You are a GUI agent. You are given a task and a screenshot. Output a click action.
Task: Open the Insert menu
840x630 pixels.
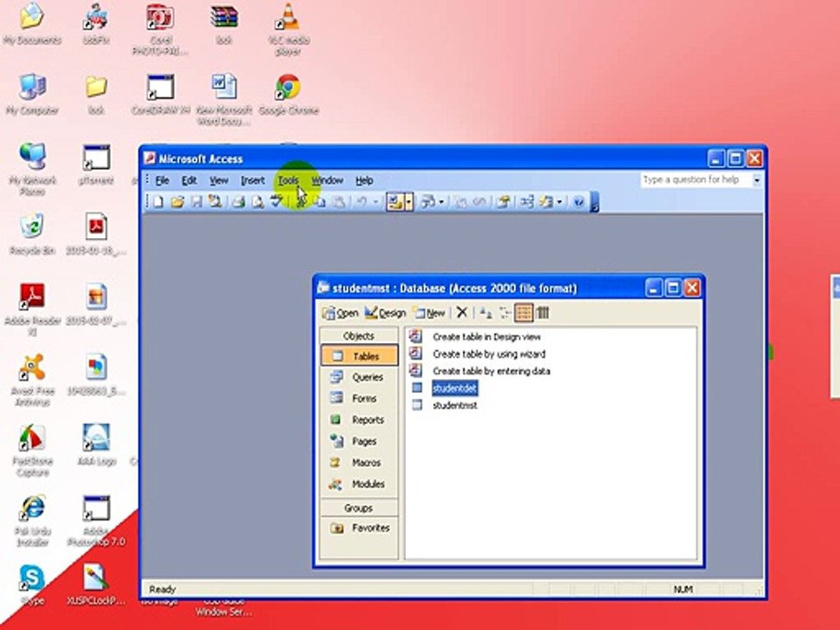(252, 180)
